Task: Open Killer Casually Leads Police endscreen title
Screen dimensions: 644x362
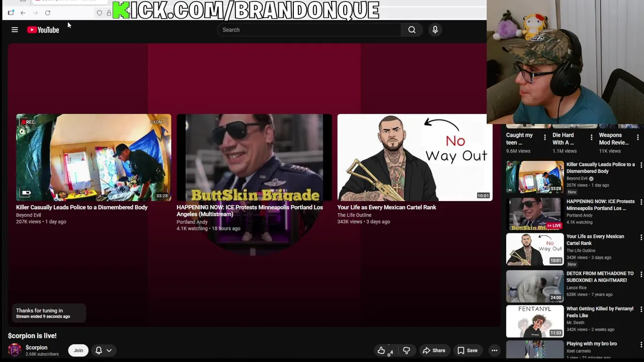Action: (82, 207)
